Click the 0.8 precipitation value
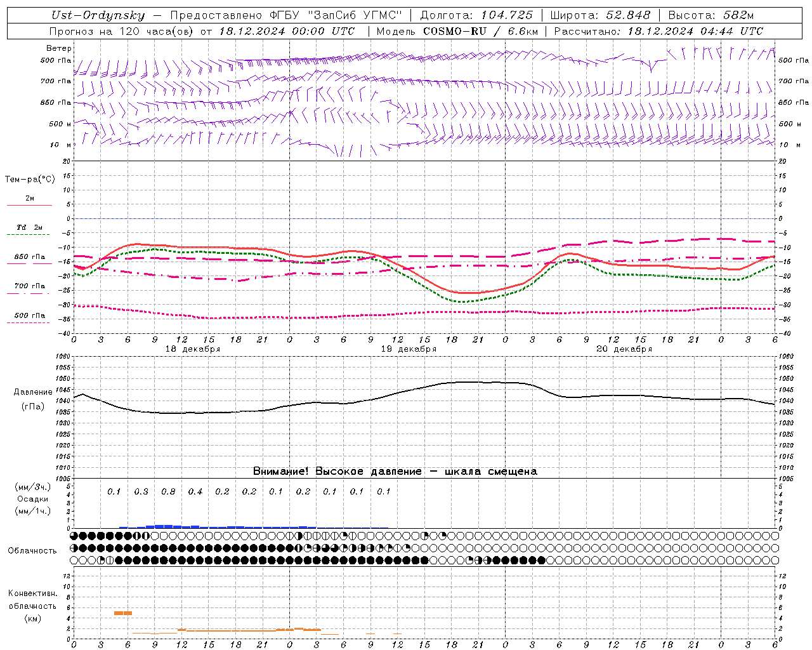 pyautogui.click(x=168, y=492)
